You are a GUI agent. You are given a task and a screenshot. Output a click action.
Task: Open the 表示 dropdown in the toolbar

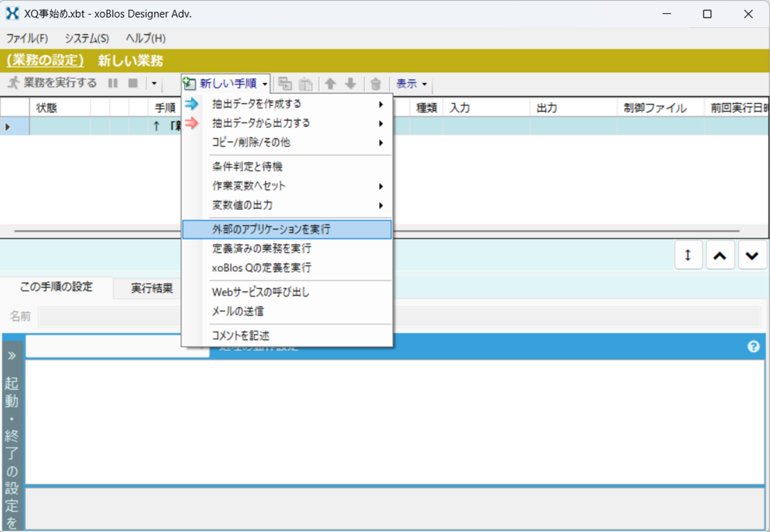click(411, 84)
